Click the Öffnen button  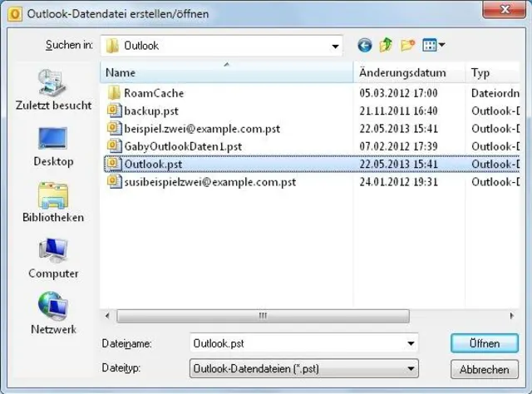(485, 343)
